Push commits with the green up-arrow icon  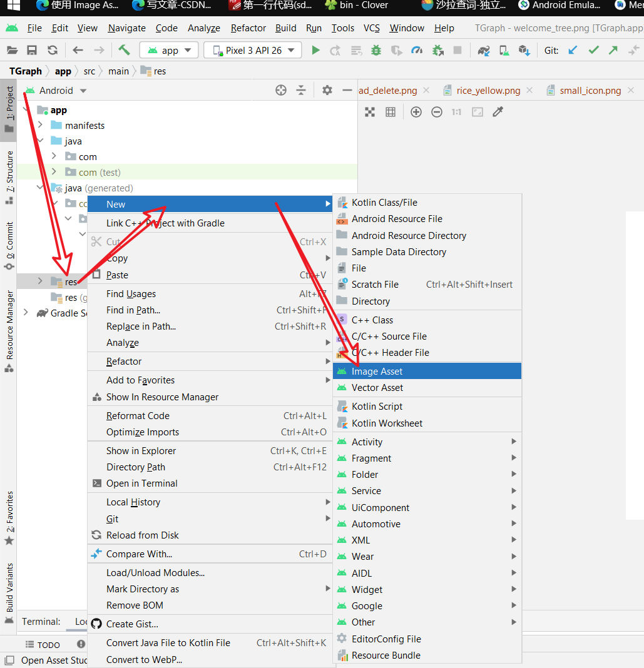[x=613, y=50]
